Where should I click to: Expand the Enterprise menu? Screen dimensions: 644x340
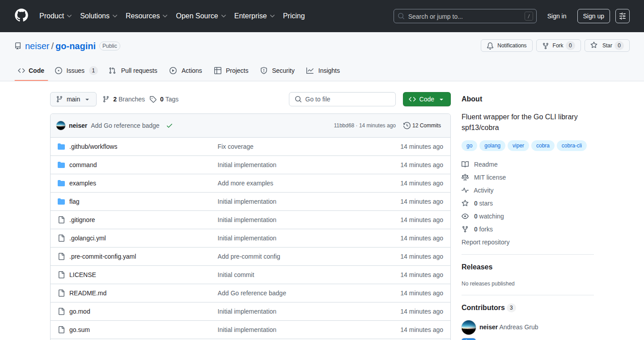pos(255,16)
